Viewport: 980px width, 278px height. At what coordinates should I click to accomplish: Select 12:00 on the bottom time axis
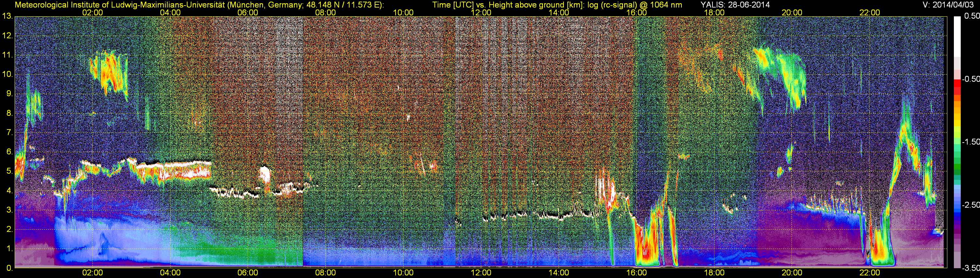click(481, 273)
